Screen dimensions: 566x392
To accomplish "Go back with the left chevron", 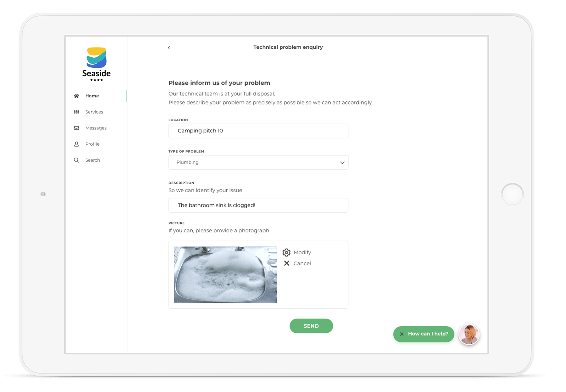I will [169, 48].
